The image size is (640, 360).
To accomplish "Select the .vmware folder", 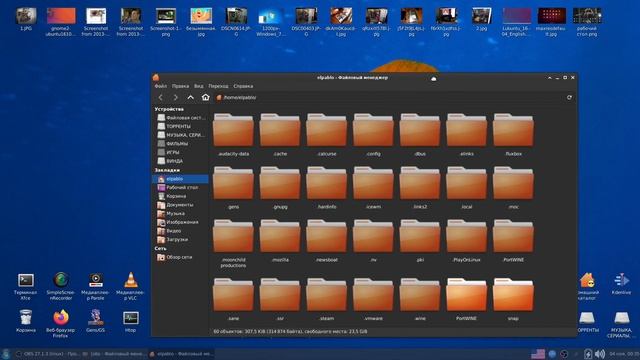I will tap(373, 299).
